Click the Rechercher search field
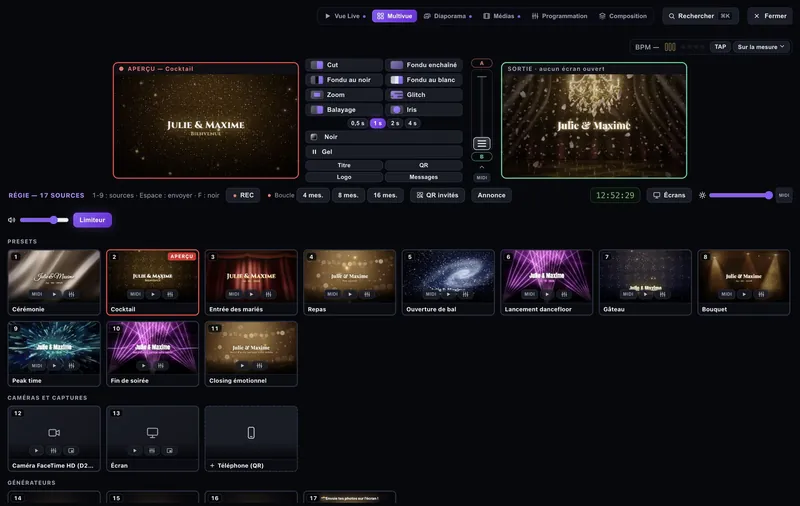Viewport: 800px width, 506px height. [x=700, y=16]
